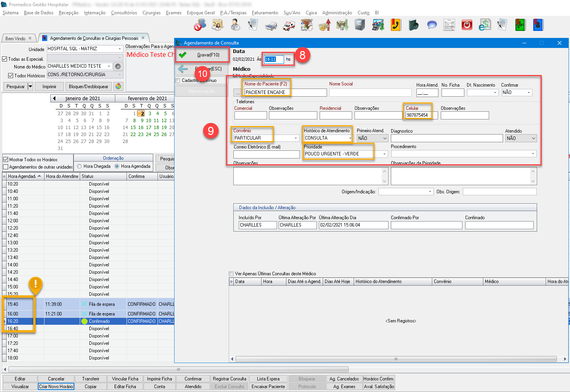Open the safe vault toolbar icon
Screen dimensions: 570x392
pos(360,25)
